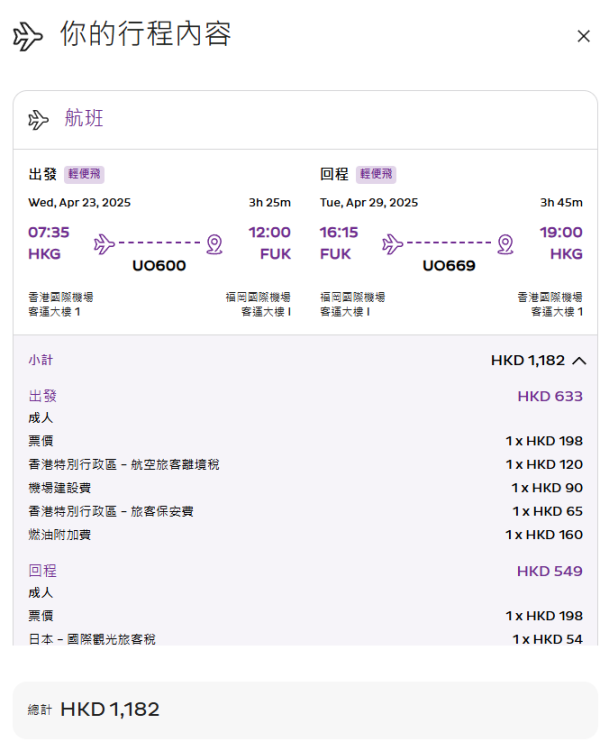Screen dimensions: 600x751
Task: Click the amount 1 x HKD 120
Action: click(544, 465)
